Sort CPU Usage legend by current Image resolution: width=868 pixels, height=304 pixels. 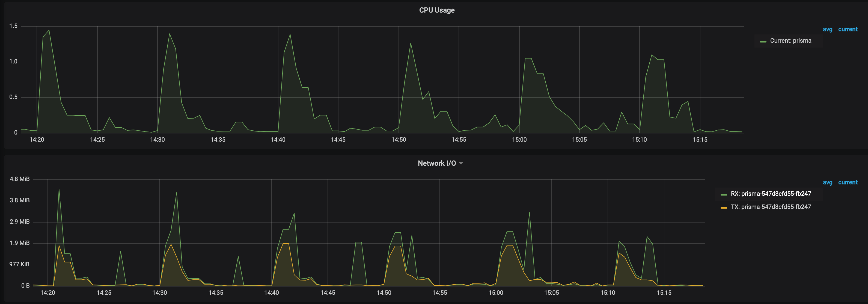848,29
